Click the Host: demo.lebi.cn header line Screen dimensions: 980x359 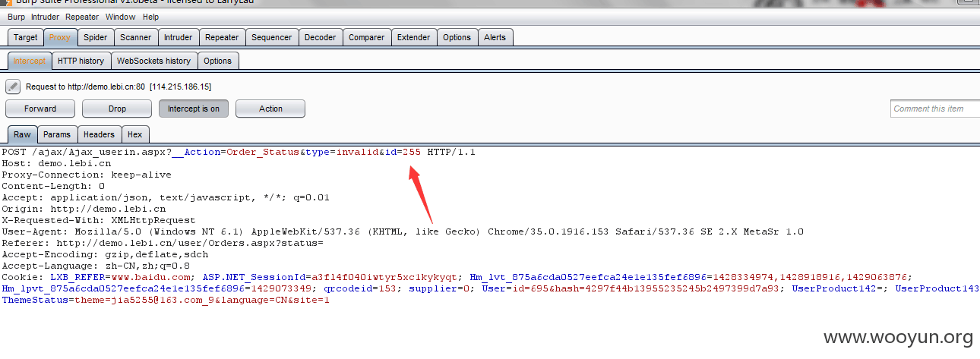(56, 163)
